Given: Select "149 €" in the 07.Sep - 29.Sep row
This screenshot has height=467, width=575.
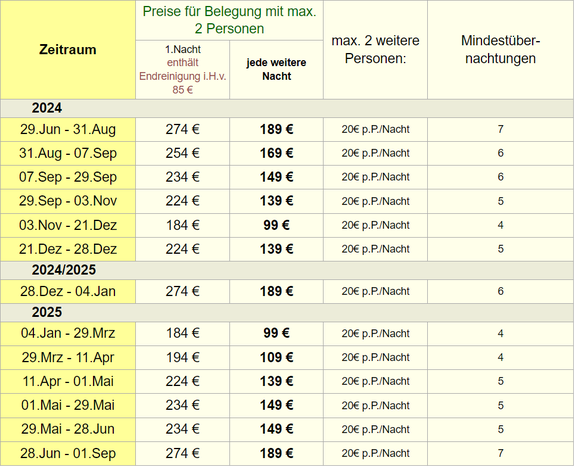Looking at the screenshot, I should coord(276,177).
